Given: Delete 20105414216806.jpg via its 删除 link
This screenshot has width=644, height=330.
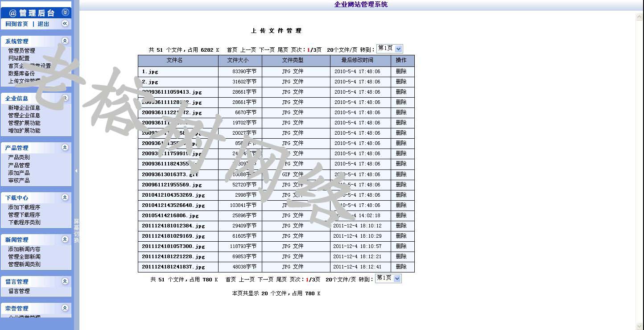Looking at the screenshot, I should click(x=401, y=215).
